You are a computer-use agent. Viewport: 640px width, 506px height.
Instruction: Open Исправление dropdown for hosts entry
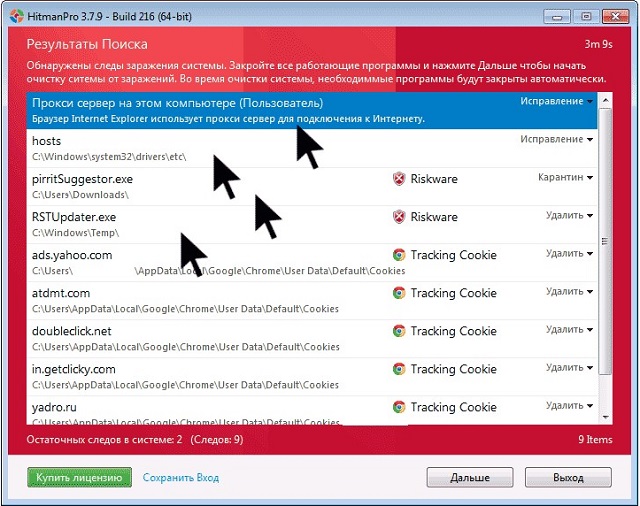tap(556, 139)
